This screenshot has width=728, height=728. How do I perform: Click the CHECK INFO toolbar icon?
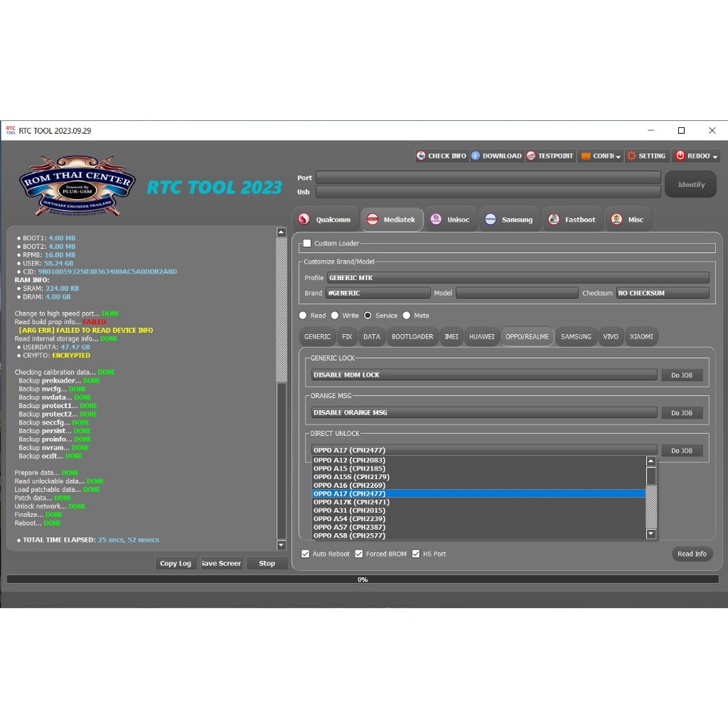[441, 156]
